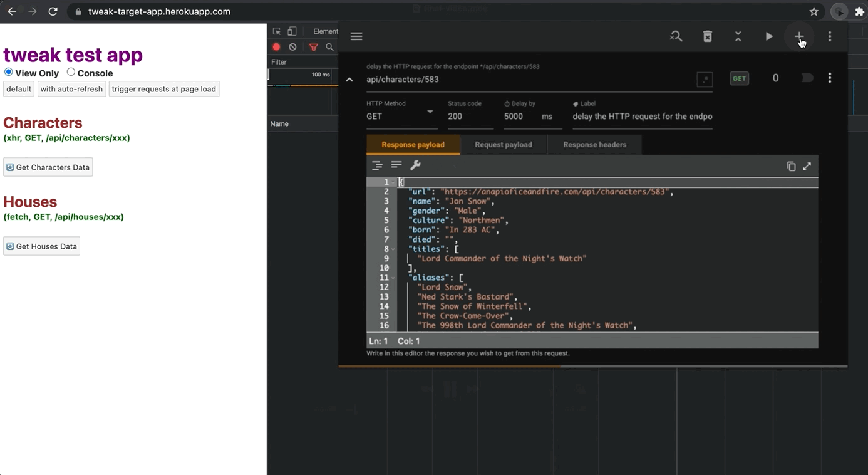Open the HTTP Method dropdown
The image size is (868, 475).
coord(400,116)
